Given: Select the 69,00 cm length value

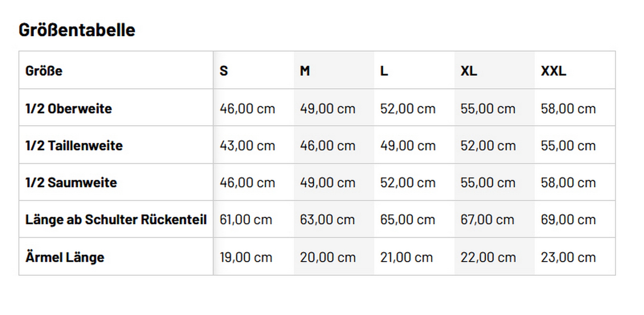Looking at the screenshot, I should point(568,219).
